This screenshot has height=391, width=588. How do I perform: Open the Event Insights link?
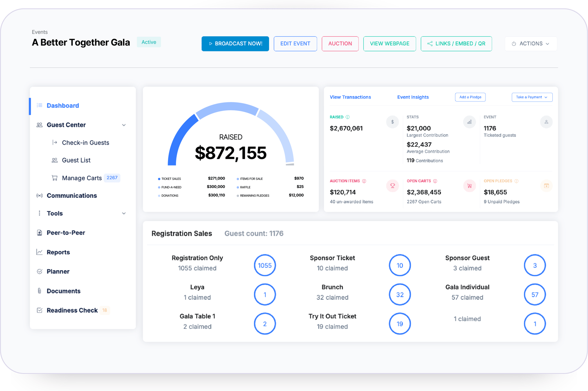coord(413,97)
